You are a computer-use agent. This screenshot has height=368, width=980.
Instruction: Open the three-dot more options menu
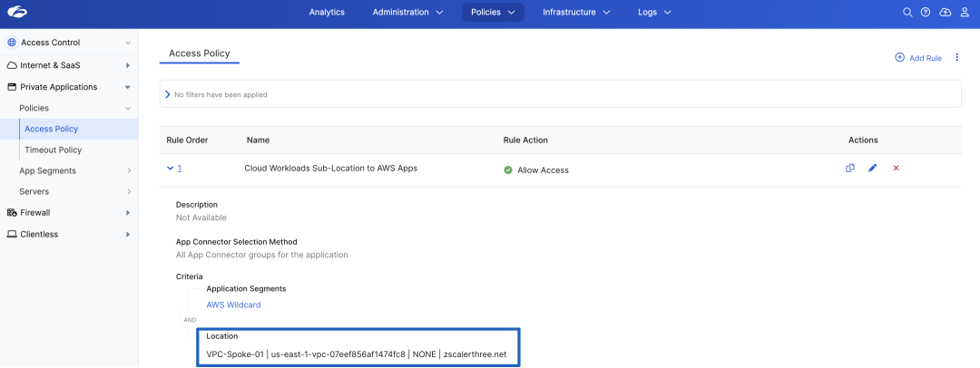click(x=956, y=58)
